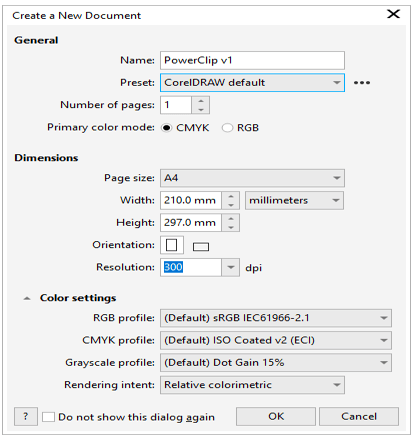Decrease number of pages with down arrow
Viewport: 412px width, 437px height.
pyautogui.click(x=201, y=109)
